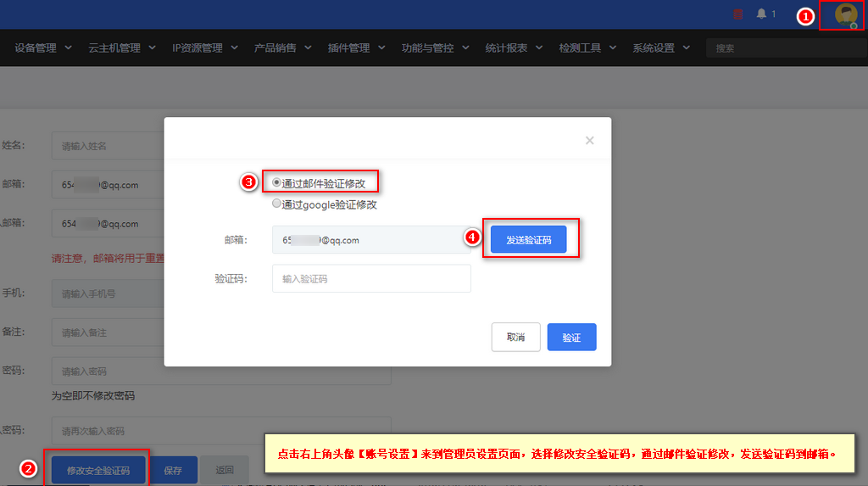This screenshot has width=868, height=486.
Task: Close the verification dialog with X
Action: 590,140
